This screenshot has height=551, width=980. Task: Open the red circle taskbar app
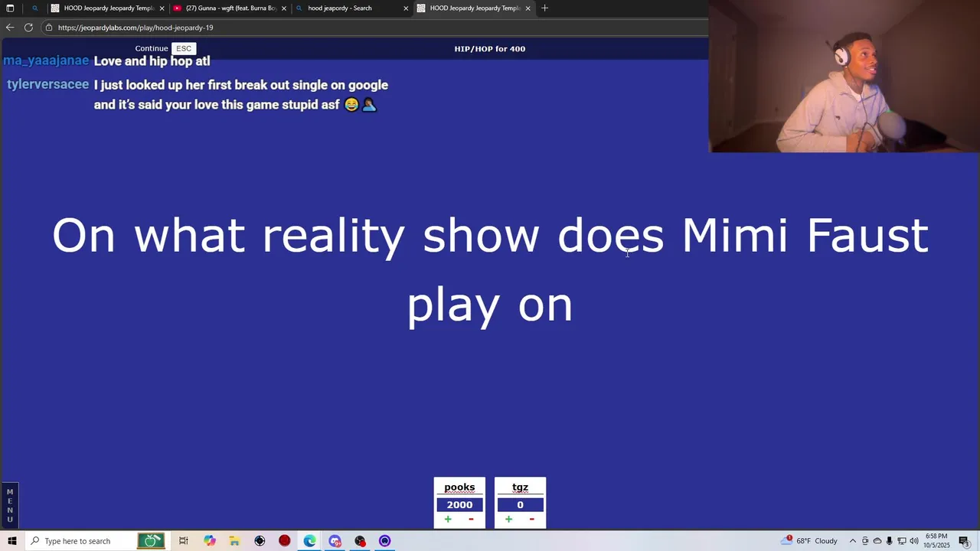click(285, 541)
